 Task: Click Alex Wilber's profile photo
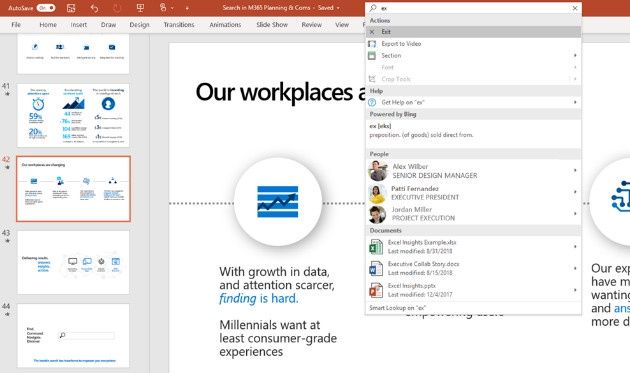click(x=378, y=171)
